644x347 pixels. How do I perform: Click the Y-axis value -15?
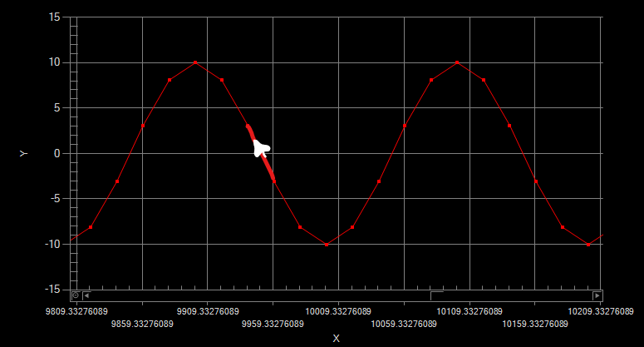click(x=52, y=290)
